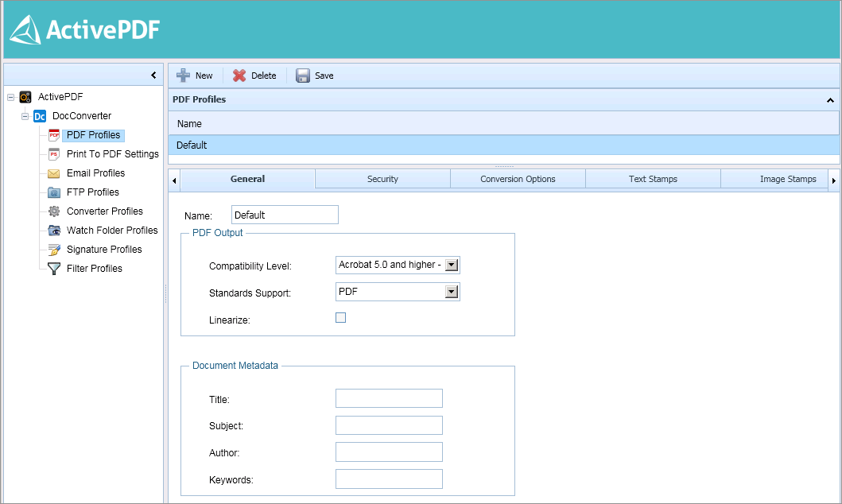
Task: Click the profile Name input field
Action: [285, 215]
